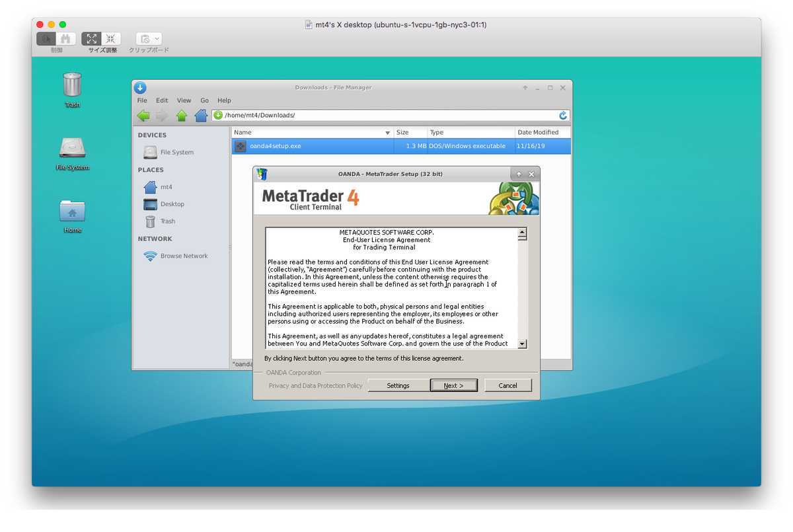Open the Edit menu
The width and height of the screenshot is (793, 532).
(x=162, y=100)
